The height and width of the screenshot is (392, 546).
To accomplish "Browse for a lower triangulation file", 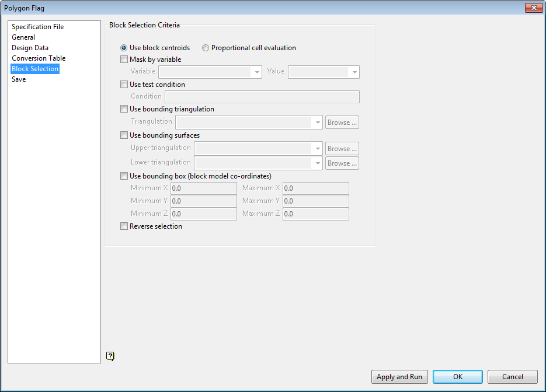I will click(x=342, y=163).
